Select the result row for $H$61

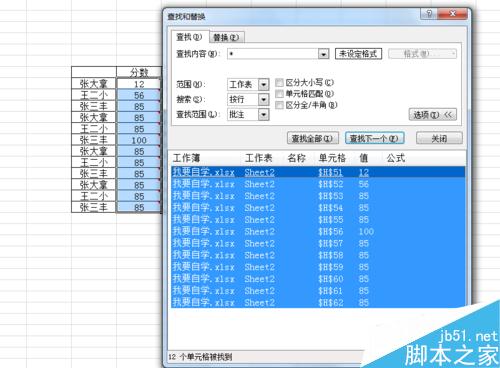coord(318,291)
